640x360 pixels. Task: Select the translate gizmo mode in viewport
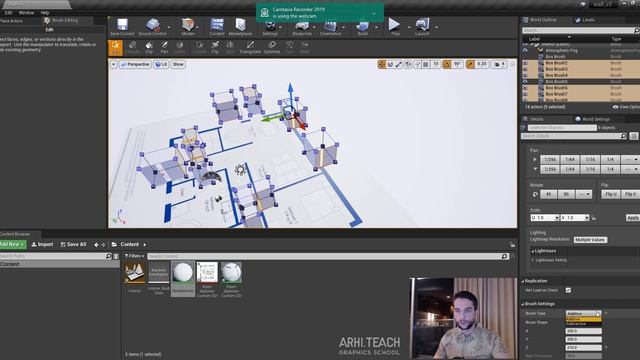(382, 64)
